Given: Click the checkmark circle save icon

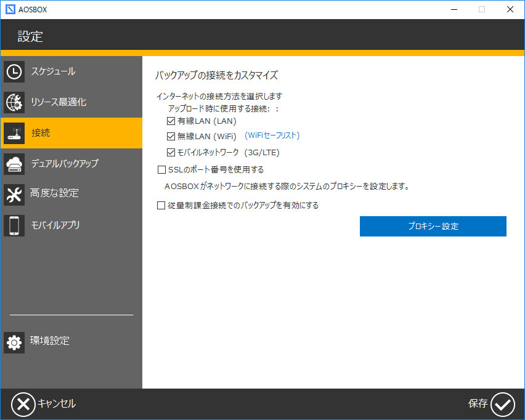Looking at the screenshot, I should [503, 404].
